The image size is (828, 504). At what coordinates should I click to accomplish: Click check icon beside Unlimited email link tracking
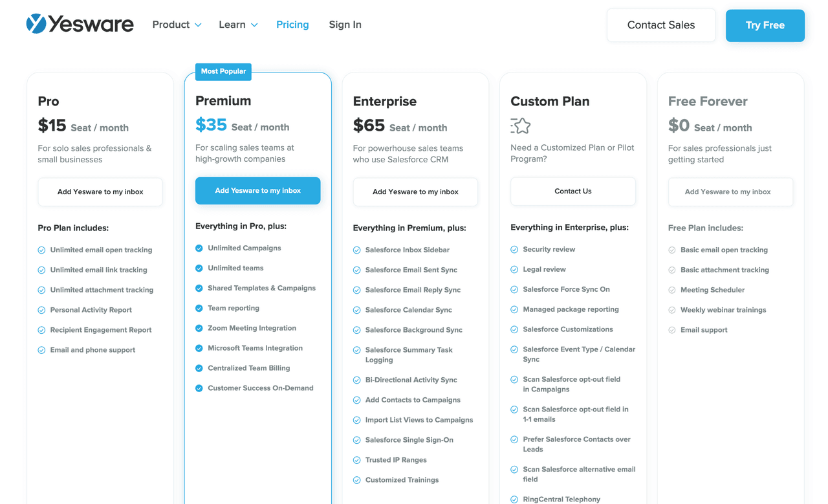pyautogui.click(x=41, y=270)
